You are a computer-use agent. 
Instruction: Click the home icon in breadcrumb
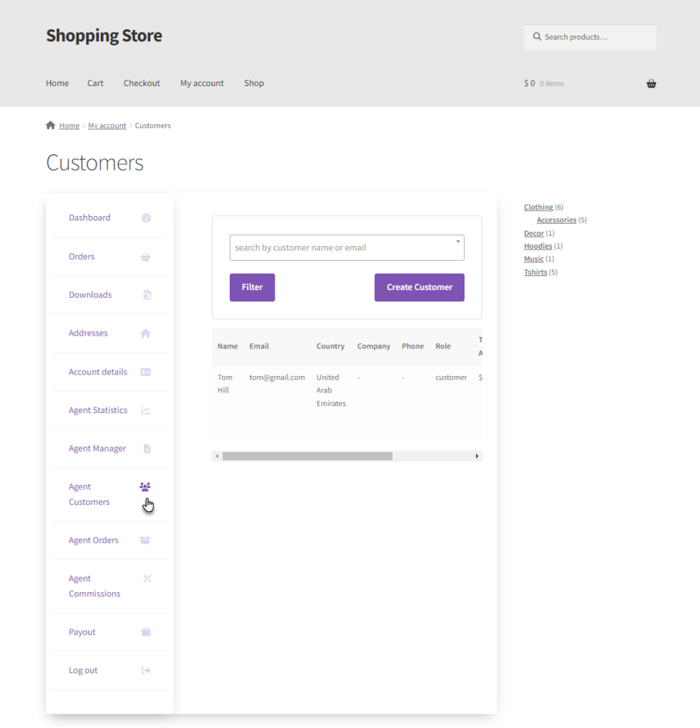point(51,125)
